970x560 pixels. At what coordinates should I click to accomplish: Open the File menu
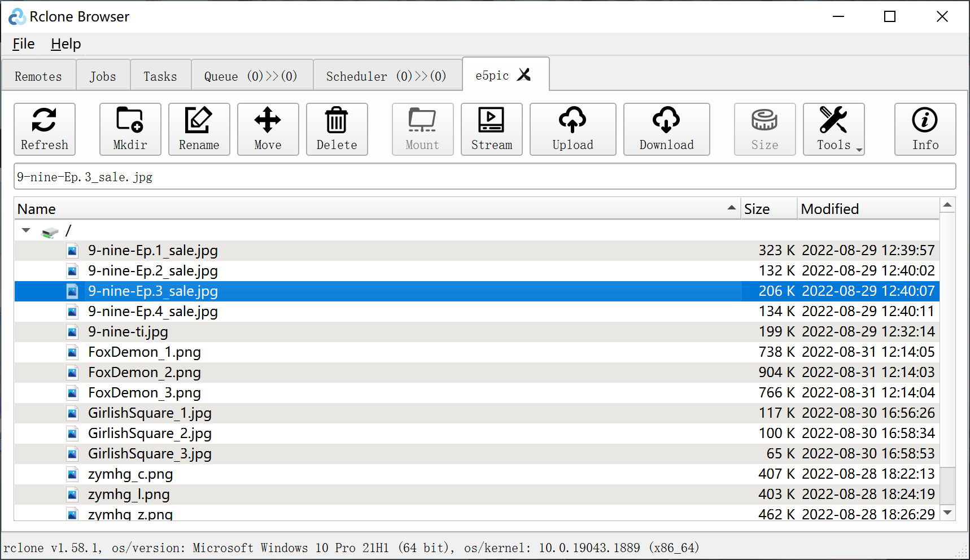(24, 44)
